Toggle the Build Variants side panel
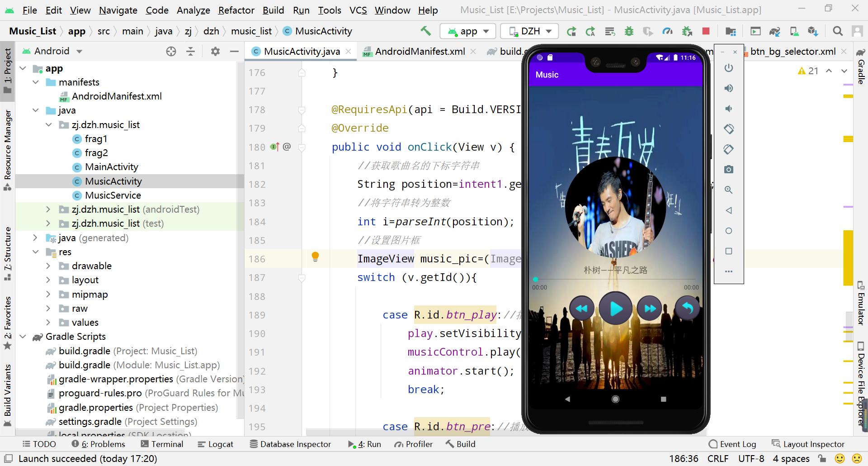The image size is (868, 466). (x=7, y=395)
